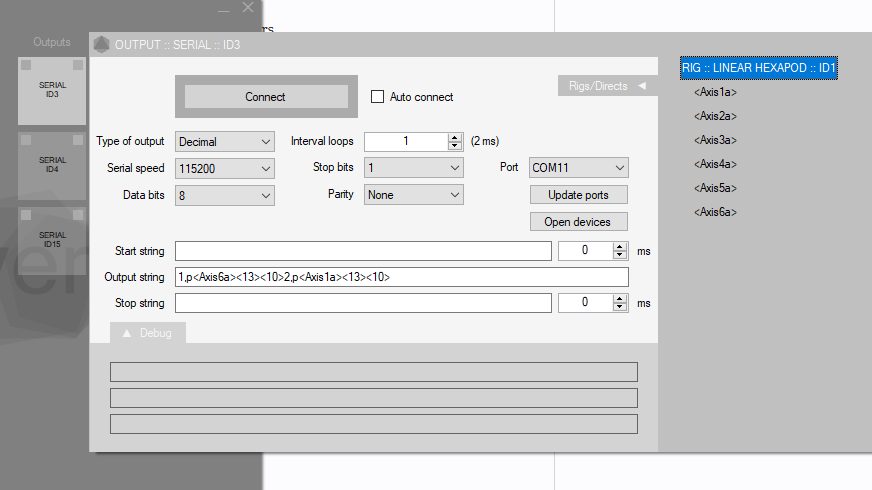This screenshot has width=872, height=490.
Task: Decrease the Start string delay ms
Action: [x=620, y=255]
